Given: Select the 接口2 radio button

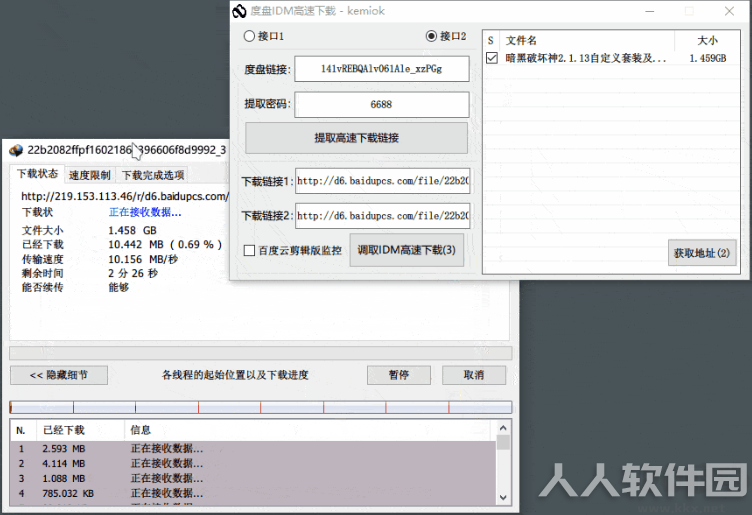Looking at the screenshot, I should [x=431, y=36].
